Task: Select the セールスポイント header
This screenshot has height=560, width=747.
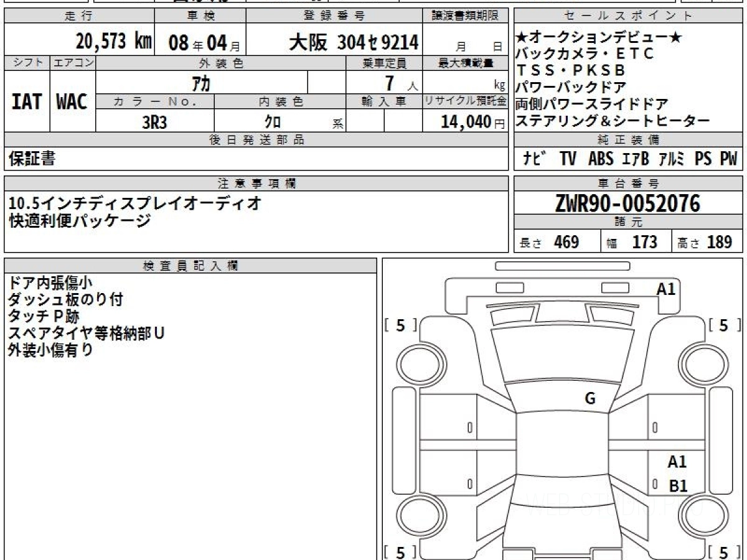Action: tap(628, 16)
